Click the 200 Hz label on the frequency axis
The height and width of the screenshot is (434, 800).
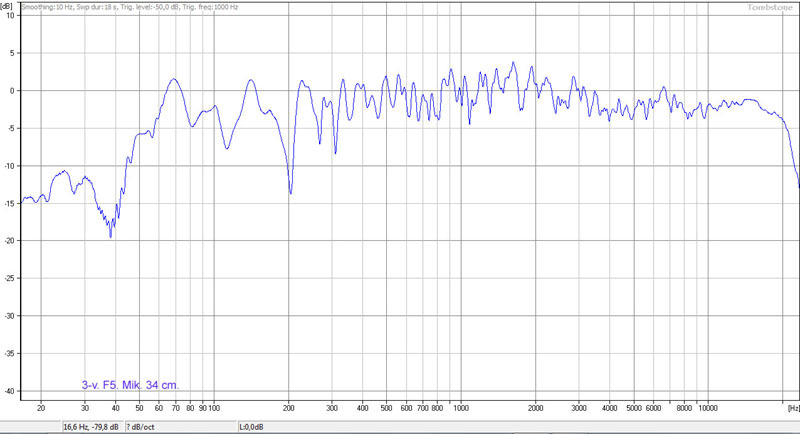[x=289, y=408]
